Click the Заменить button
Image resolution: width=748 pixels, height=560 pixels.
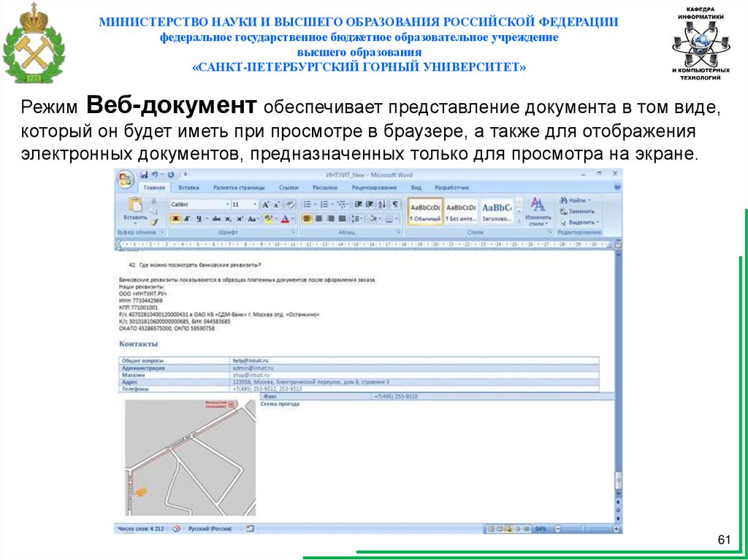tap(577, 211)
